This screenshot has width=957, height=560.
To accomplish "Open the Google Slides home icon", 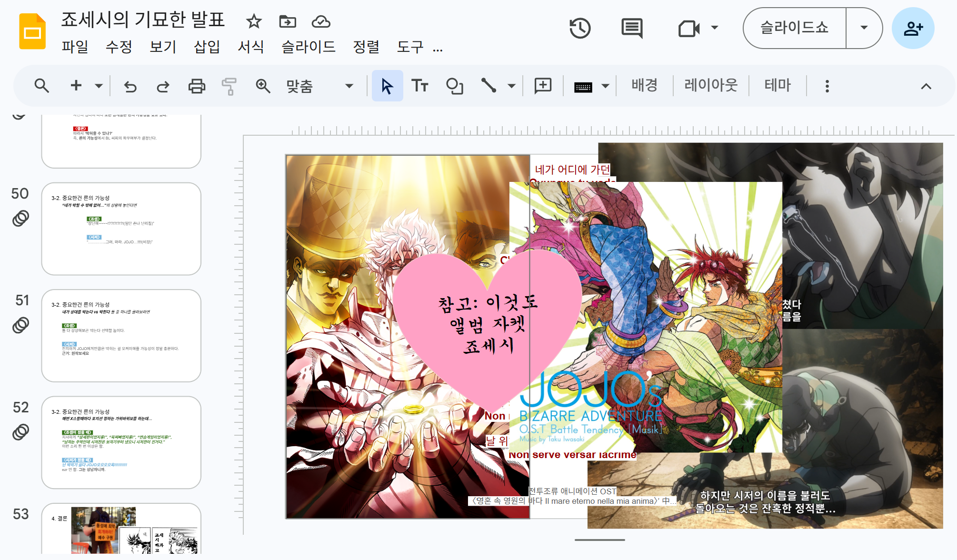I will [32, 32].
